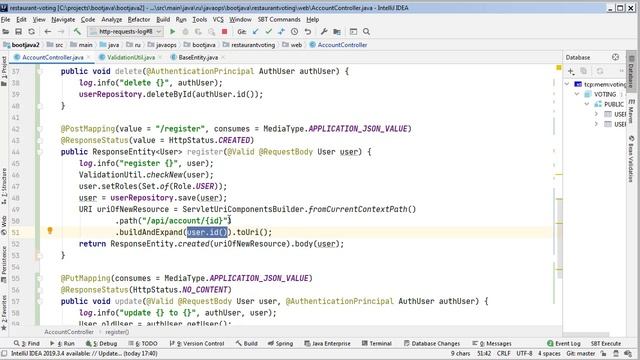
Task: Open the http-requests-log#8 run configuration dropdown
Action: point(126,31)
